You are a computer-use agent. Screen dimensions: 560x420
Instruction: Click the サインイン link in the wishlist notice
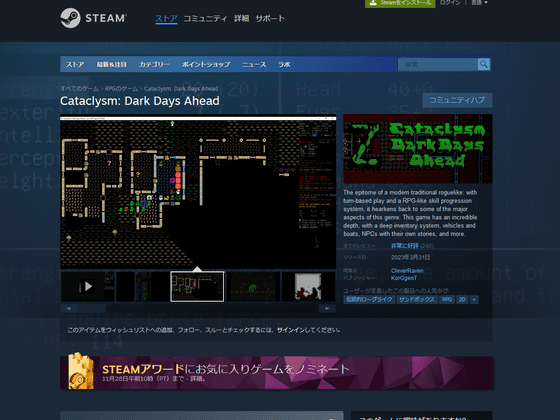pyautogui.click(x=290, y=330)
